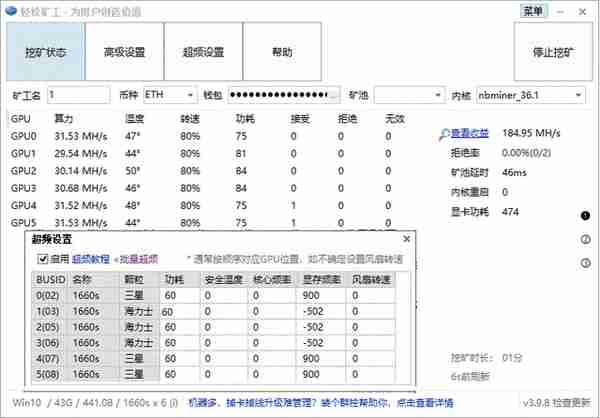This screenshot has height=418, width=600.
Task: Open the 帮助 help tab
Action: pos(282,52)
